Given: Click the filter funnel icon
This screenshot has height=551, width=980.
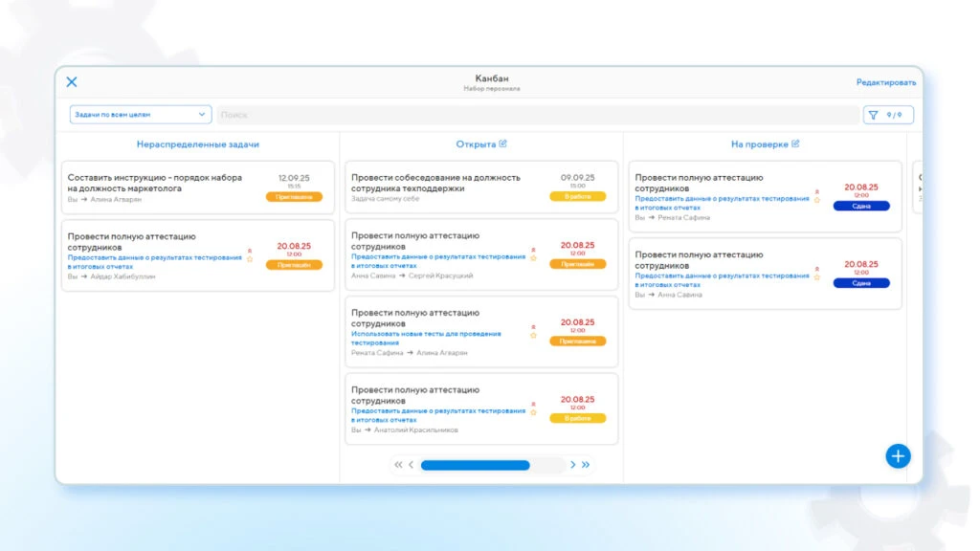Looking at the screenshot, I should pos(873,115).
